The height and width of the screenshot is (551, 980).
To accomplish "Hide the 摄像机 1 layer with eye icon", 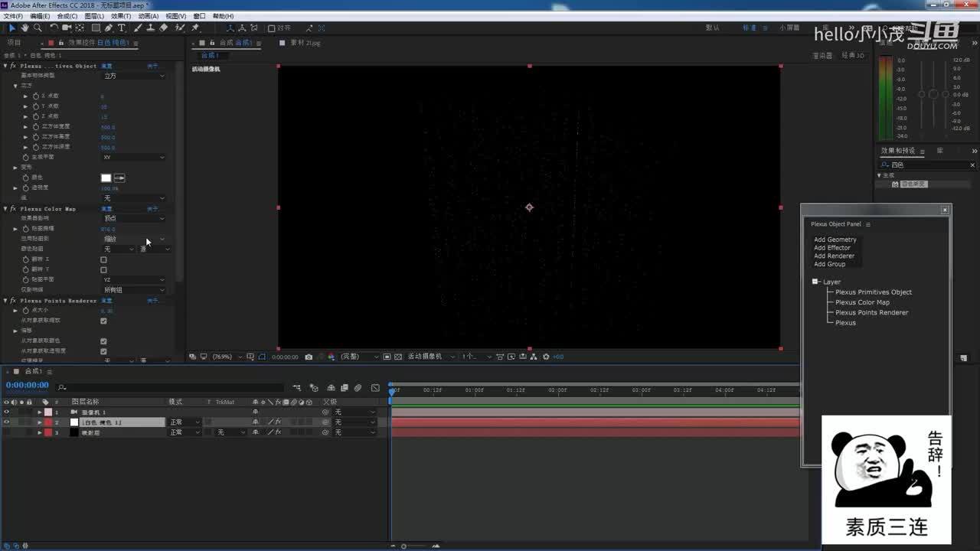I will pyautogui.click(x=7, y=412).
